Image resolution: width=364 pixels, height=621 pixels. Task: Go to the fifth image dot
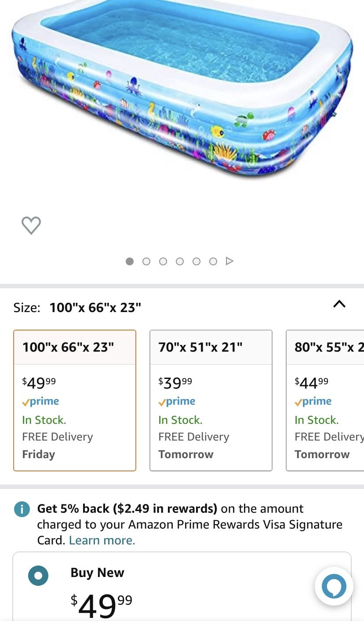(x=197, y=261)
